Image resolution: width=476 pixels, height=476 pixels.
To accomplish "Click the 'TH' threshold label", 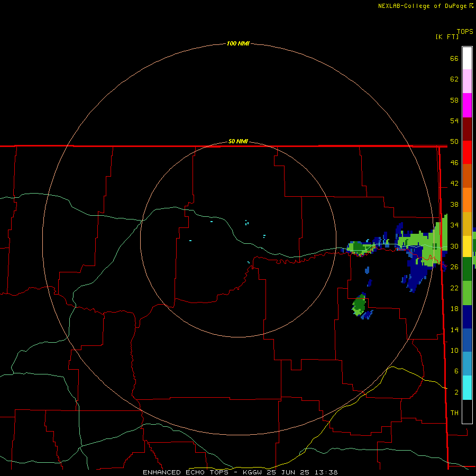I will coord(454,413).
